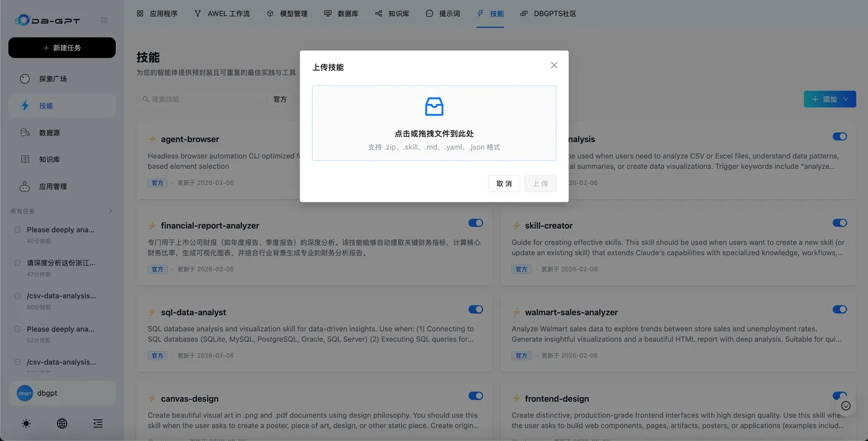Collapse sidebar using top menu-fold icon
The height and width of the screenshot is (441, 868).
click(104, 20)
